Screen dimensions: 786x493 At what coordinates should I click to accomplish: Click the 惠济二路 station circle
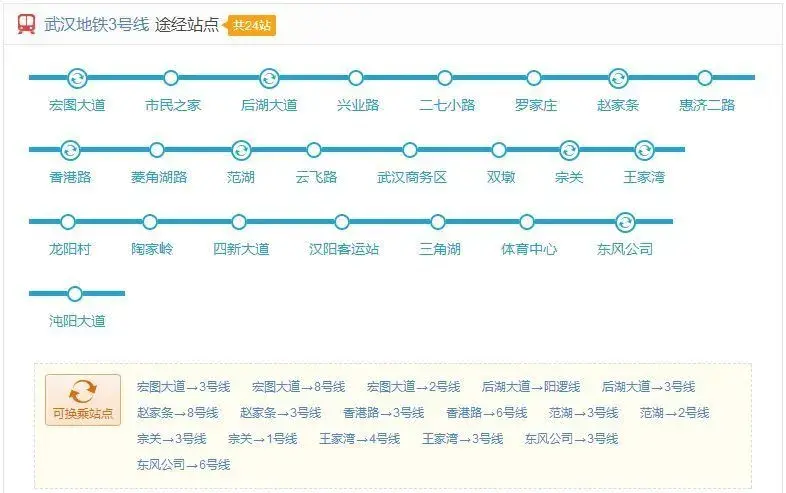705,78
